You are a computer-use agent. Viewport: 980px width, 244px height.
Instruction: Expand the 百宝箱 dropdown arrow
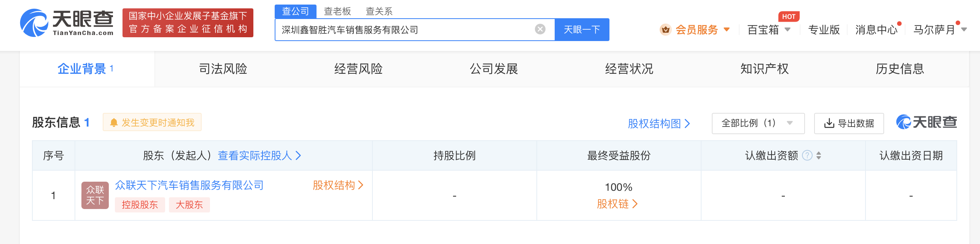click(787, 29)
